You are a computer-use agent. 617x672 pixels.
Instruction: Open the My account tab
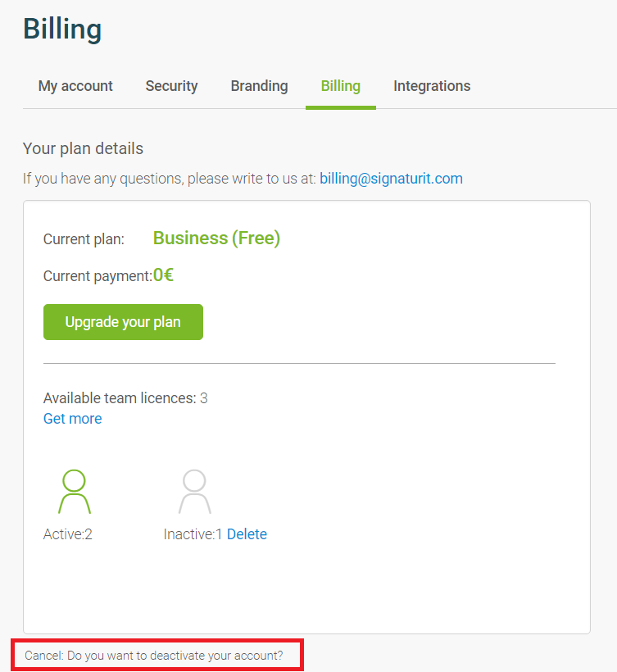75,86
